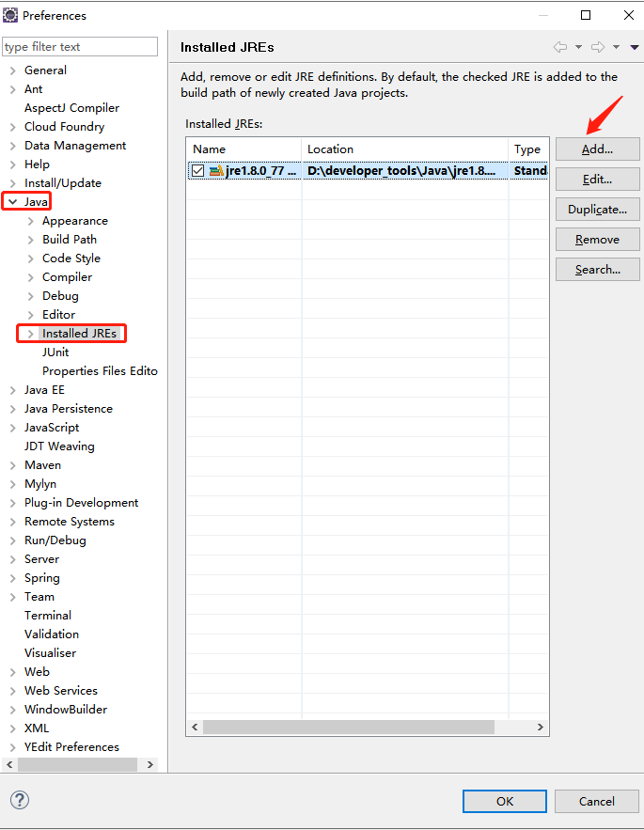Select JDT Weaving preference page

coord(59,446)
